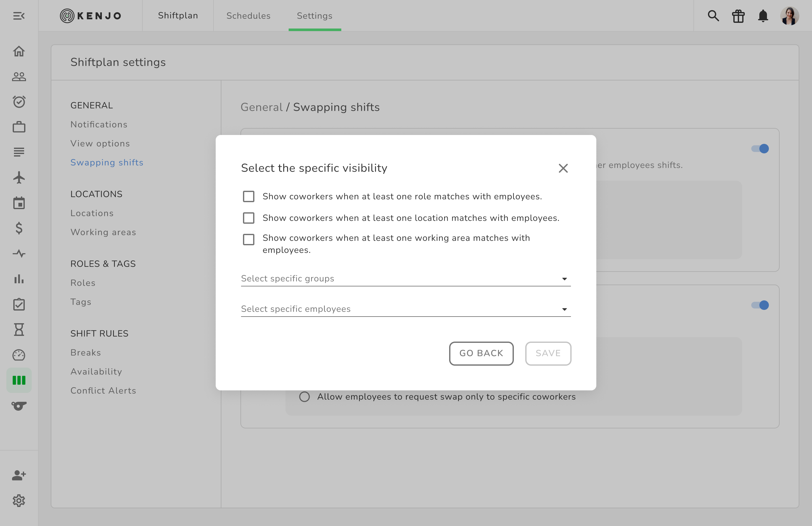
Task: Select swap only to specific coworkers radio
Action: click(x=304, y=397)
